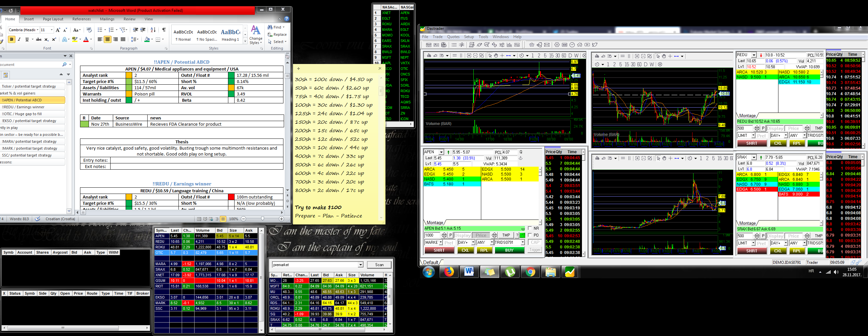868x336 pixels.
Task: Open the premarket scanner dropdown
Action: 360,264
